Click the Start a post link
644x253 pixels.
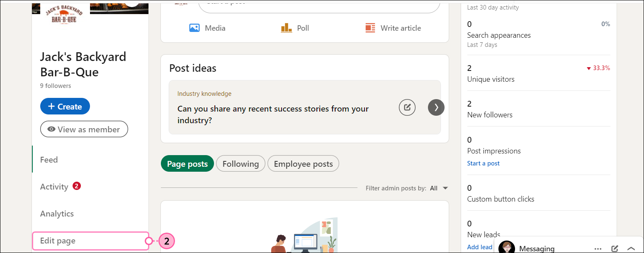[x=483, y=163]
